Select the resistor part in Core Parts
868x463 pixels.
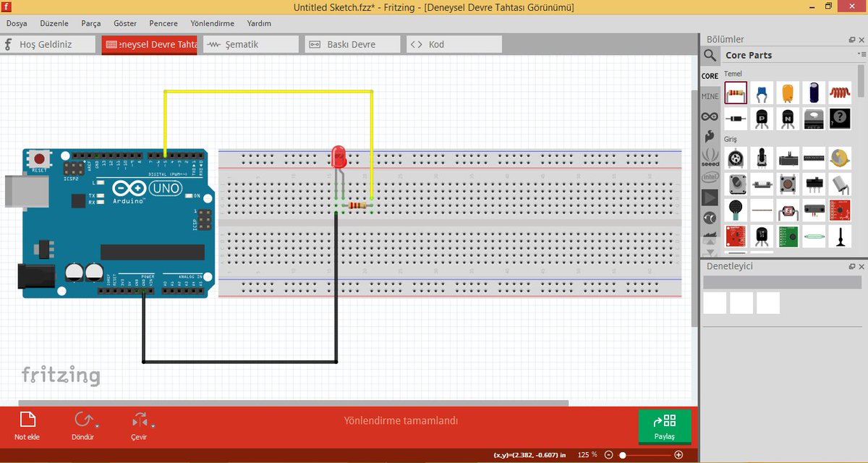click(736, 93)
